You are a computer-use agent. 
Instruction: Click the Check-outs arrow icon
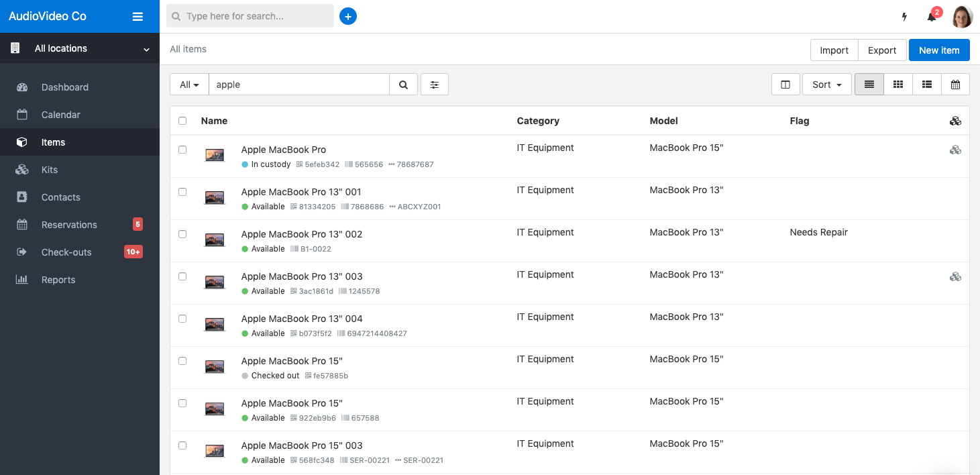click(x=22, y=252)
